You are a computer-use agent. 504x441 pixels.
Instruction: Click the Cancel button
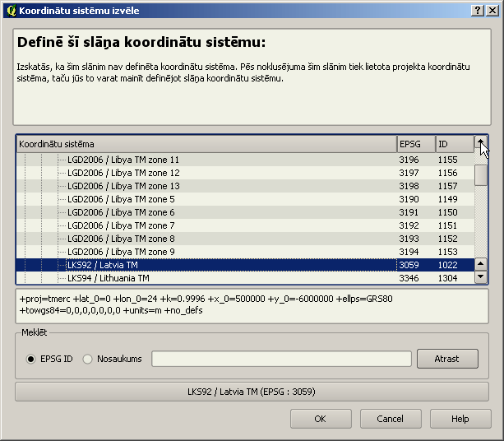pos(391,419)
